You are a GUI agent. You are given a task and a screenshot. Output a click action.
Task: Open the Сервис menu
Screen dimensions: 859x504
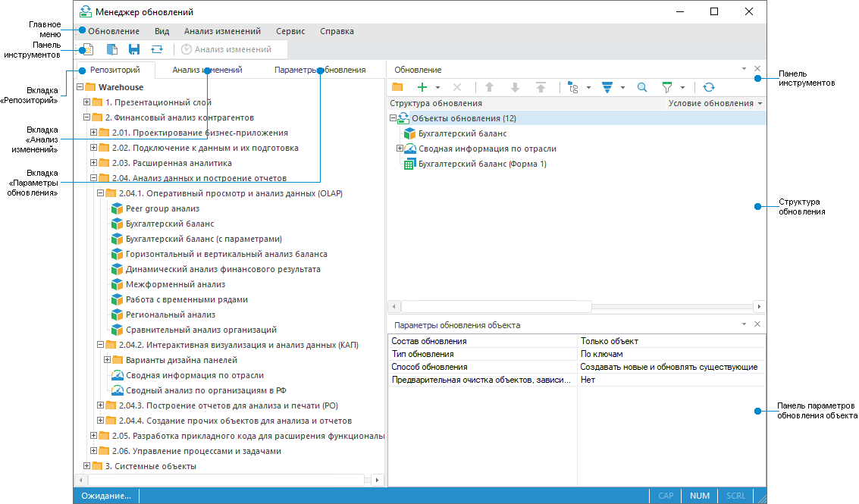[290, 31]
